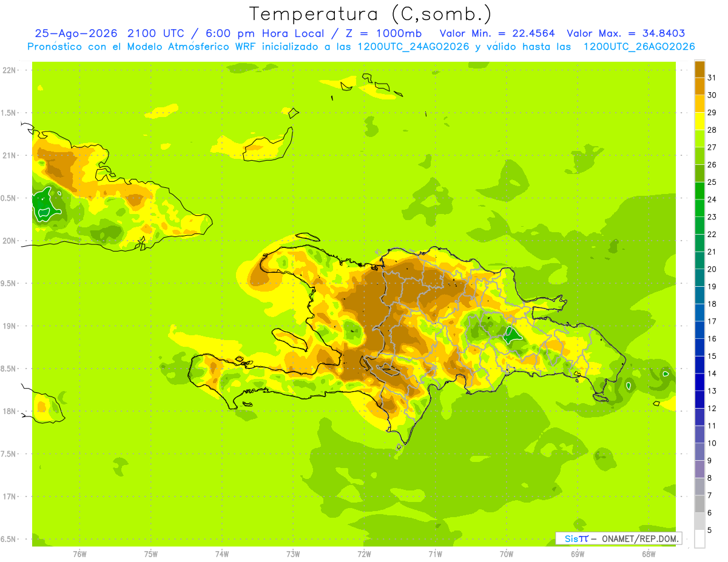Viewport: 728px width, 562px height.
Task: Click the 71W longitude label
Action: (x=435, y=554)
